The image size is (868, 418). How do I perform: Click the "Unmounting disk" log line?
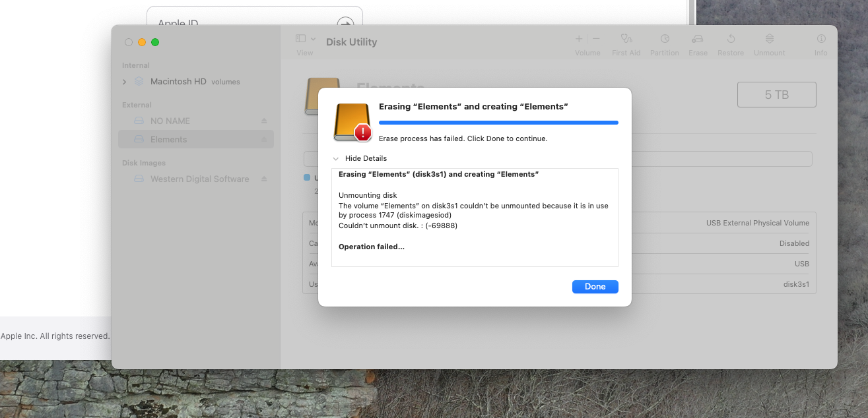[x=368, y=195]
